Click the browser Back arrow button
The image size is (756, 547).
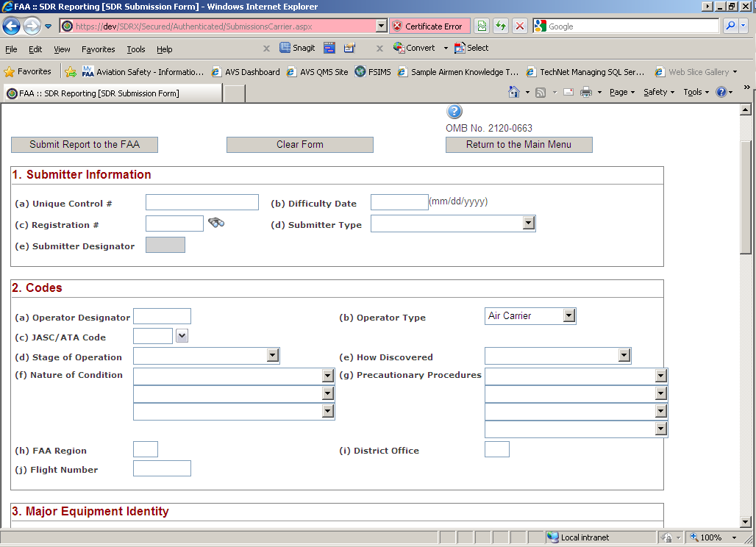point(12,26)
